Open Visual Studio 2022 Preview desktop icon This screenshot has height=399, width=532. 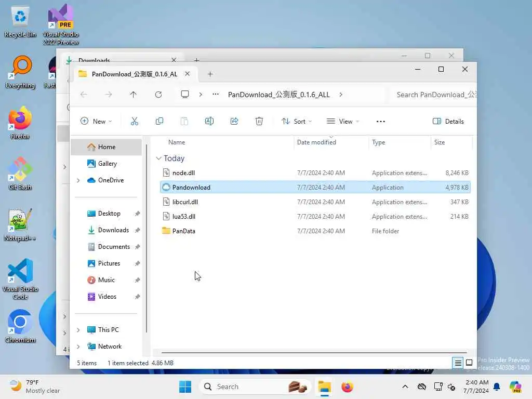(x=61, y=24)
